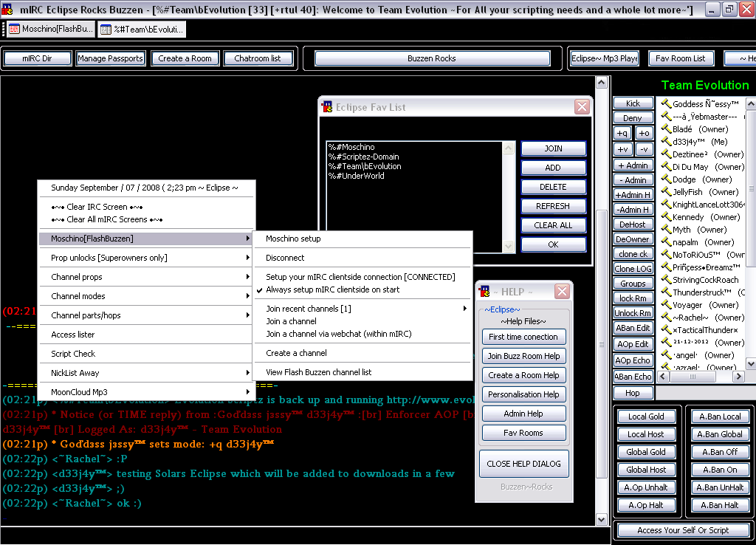Viewport: 756px width, 545px height.
Task: Click gavel icon beside Thunderstruck
Action: [666, 292]
